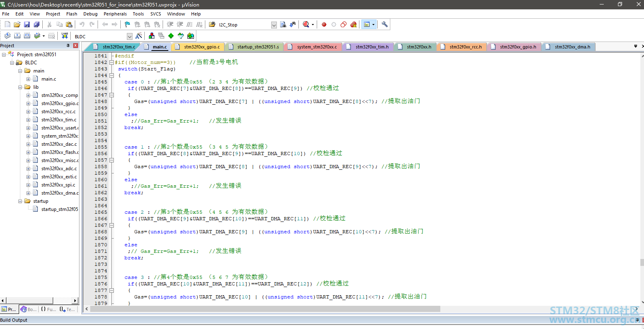Click the Find document icon beside I2C_Stop

point(283,24)
